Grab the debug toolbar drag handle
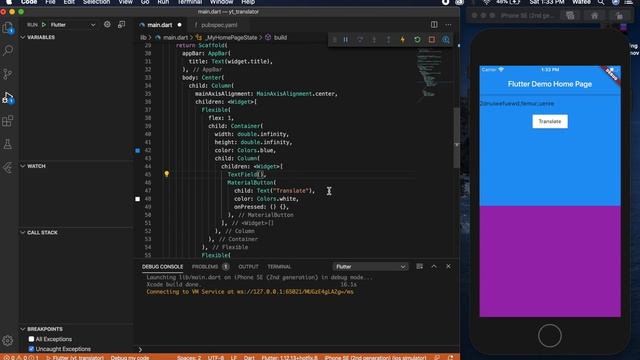Image resolution: width=640 pixels, height=360 pixels. [334, 40]
